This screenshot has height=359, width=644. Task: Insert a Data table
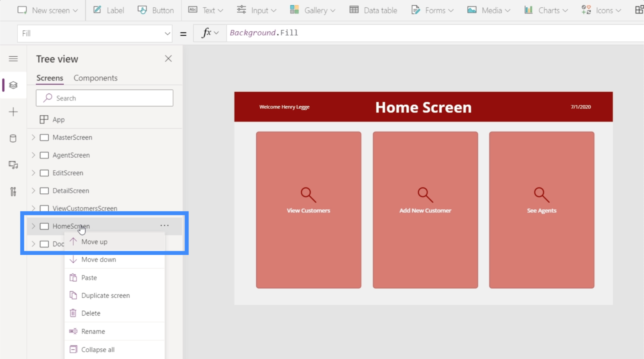[x=373, y=10]
